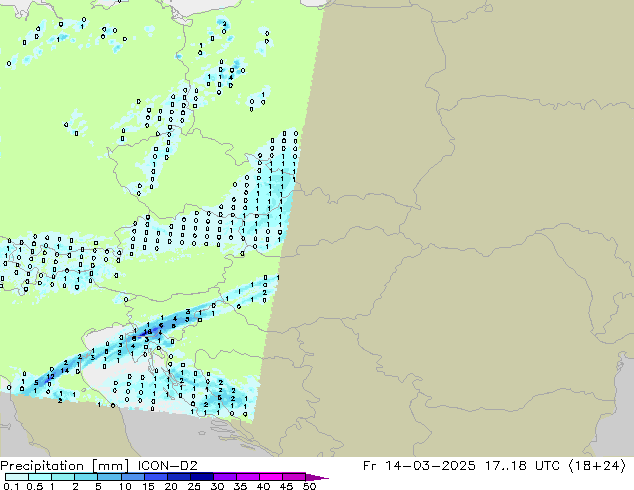Click the 30–35 mm purple swatch
Viewport: 634px width, 490px height.
224,477
